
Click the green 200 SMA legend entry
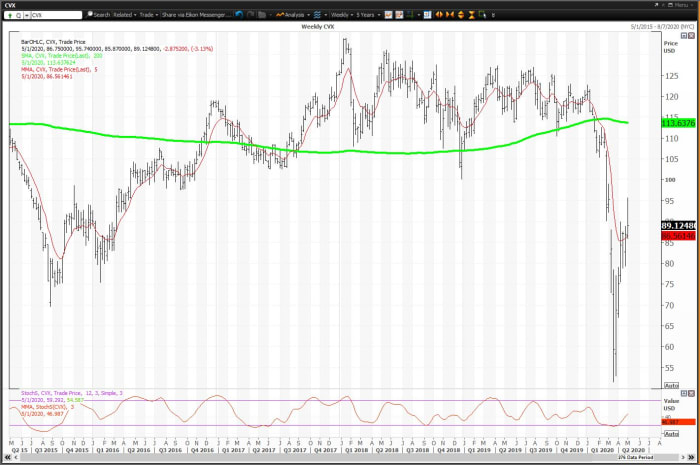(x=62, y=56)
